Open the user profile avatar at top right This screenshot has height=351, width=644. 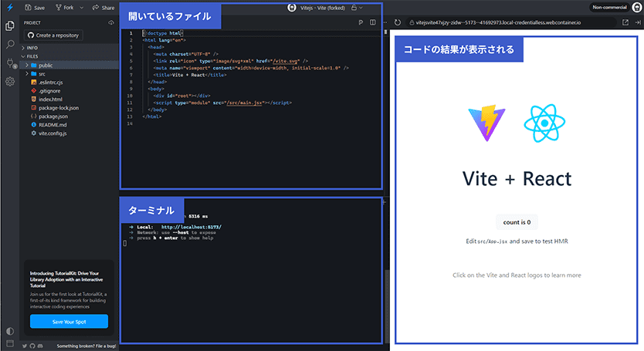point(637,8)
